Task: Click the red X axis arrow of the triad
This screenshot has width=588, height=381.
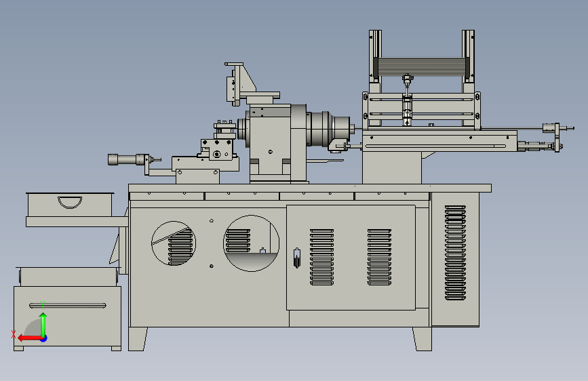Action: click(x=30, y=338)
